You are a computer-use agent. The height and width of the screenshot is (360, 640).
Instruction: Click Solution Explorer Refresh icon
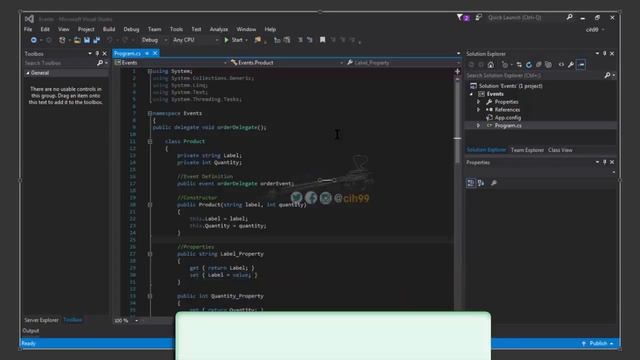[529, 64]
